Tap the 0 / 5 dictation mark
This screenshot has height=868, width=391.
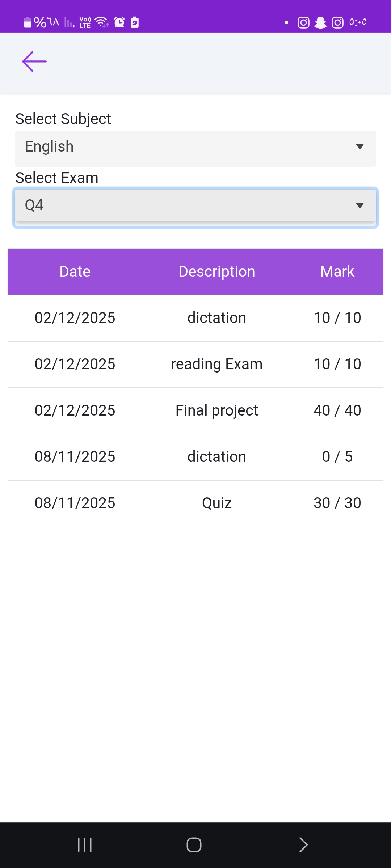click(x=337, y=457)
